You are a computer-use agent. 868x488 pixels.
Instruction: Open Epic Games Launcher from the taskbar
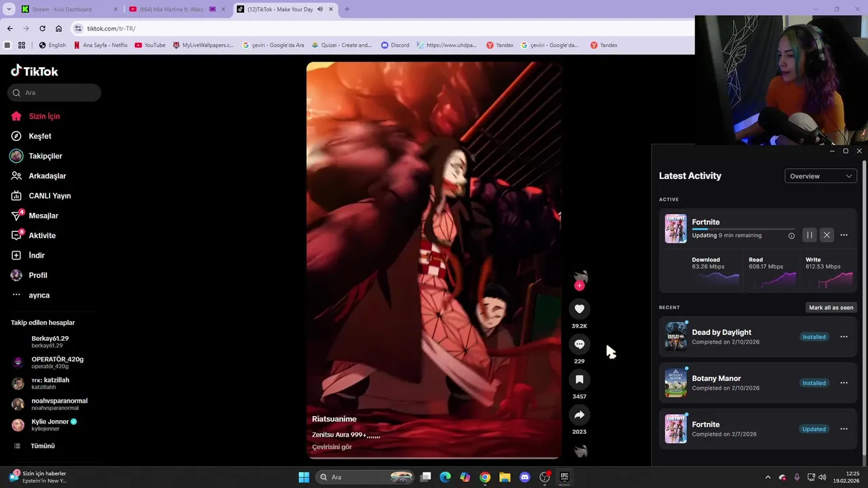pyautogui.click(x=564, y=477)
